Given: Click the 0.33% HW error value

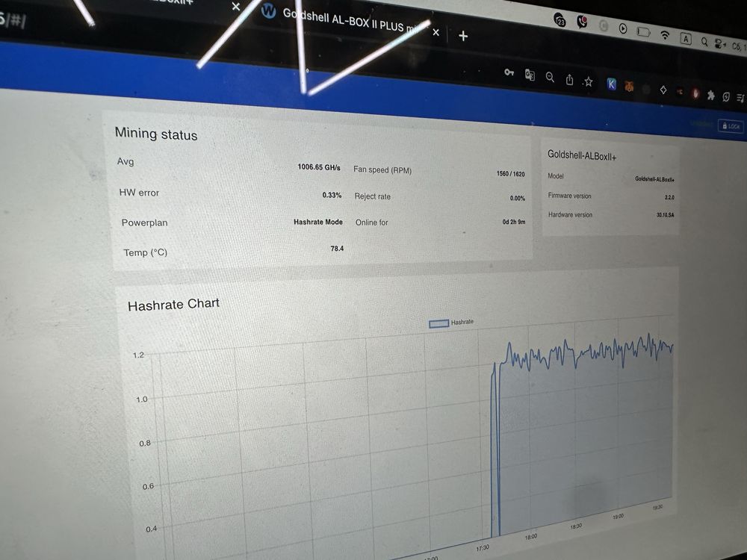Looking at the screenshot, I should (x=332, y=195).
